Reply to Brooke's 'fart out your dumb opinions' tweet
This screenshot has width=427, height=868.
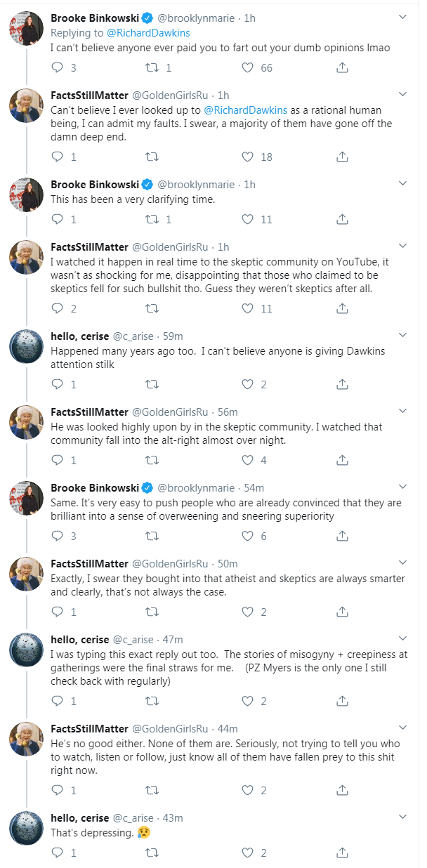pyautogui.click(x=58, y=68)
